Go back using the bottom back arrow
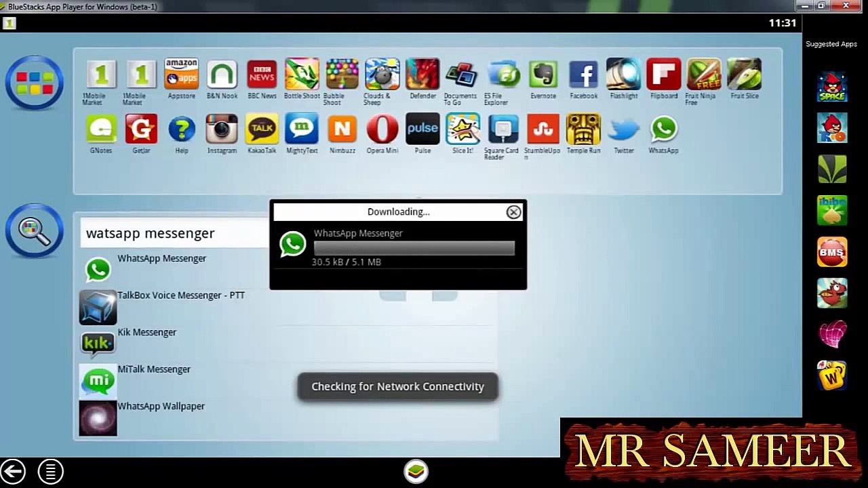 [x=13, y=471]
